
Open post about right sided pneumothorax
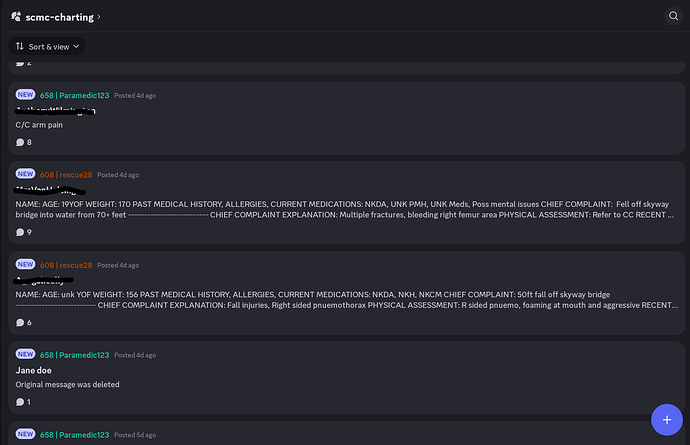pos(346,293)
